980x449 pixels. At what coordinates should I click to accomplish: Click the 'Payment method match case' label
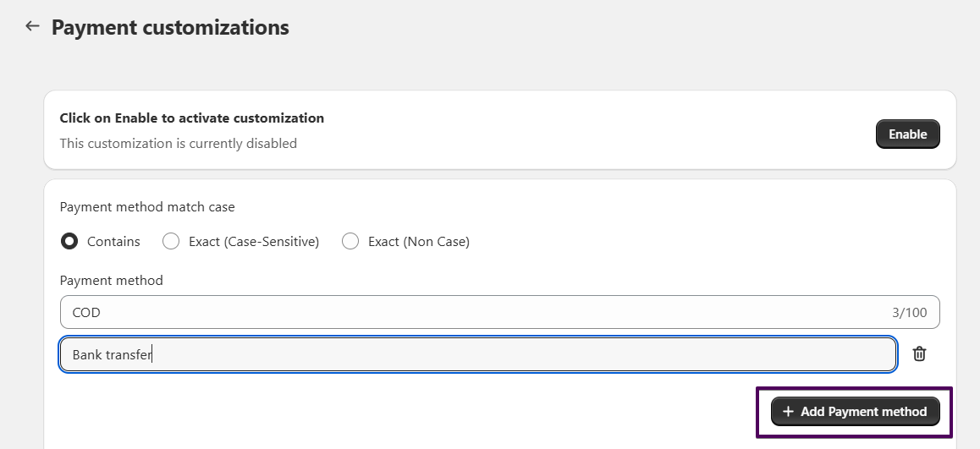pyautogui.click(x=147, y=207)
